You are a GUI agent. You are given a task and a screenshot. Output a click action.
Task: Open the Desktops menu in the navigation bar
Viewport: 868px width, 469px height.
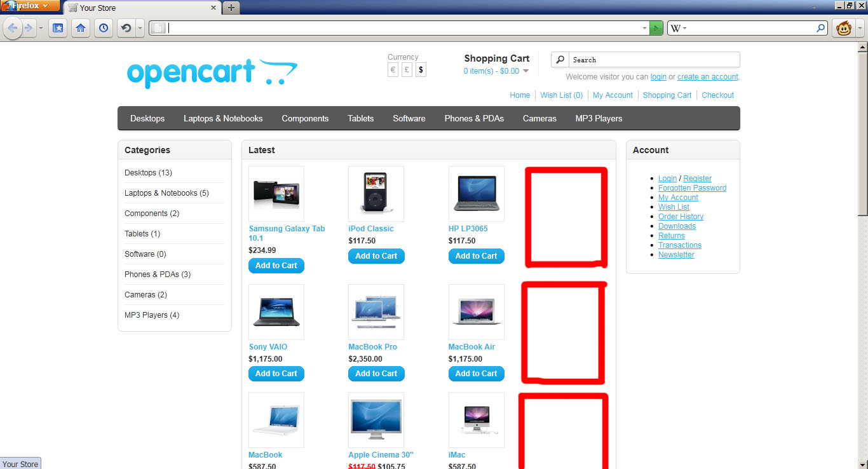pyautogui.click(x=147, y=118)
